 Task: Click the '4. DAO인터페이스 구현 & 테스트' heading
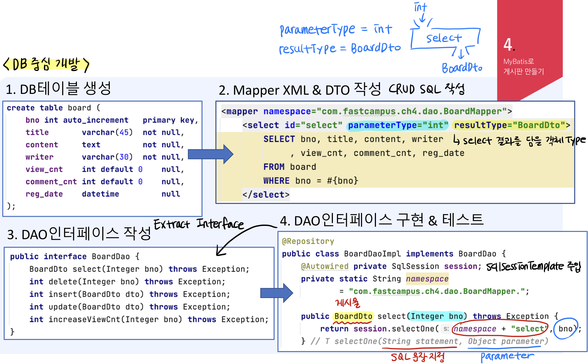(x=381, y=220)
